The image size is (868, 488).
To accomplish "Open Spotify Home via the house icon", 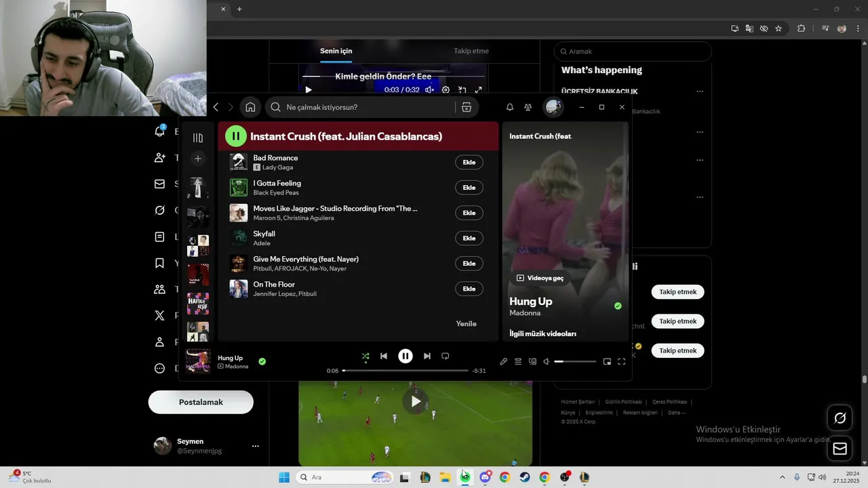I will click(x=250, y=107).
